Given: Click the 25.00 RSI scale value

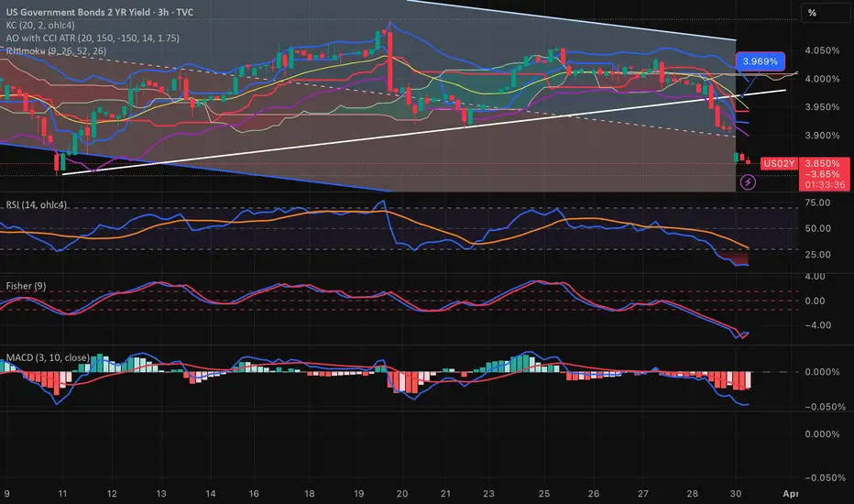Looking at the screenshot, I should pyautogui.click(x=817, y=255).
